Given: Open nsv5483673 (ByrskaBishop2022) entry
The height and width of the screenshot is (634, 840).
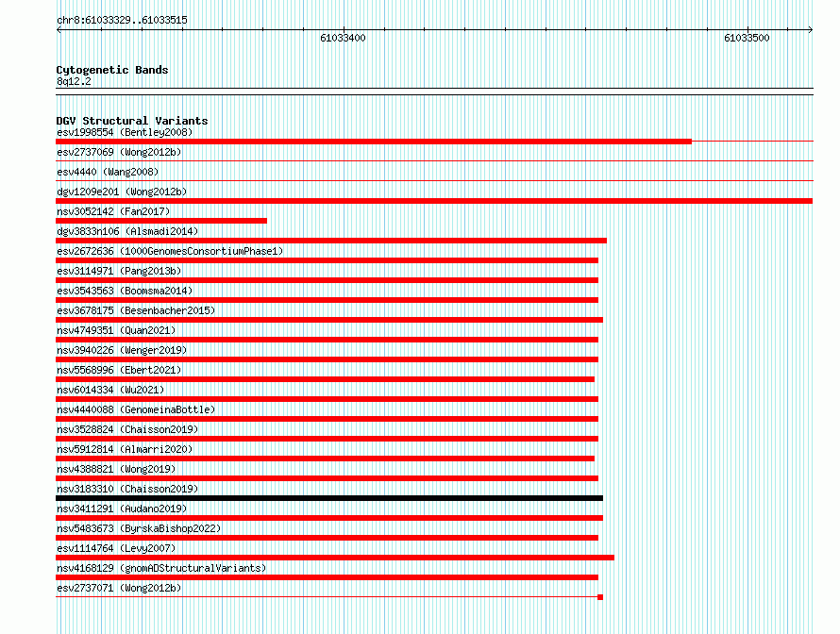Looking at the screenshot, I should point(139,528).
